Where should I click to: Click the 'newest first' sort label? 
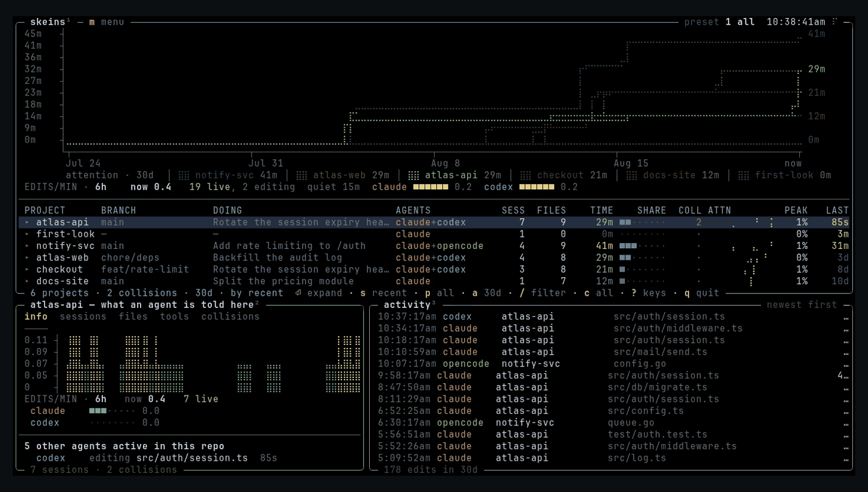[x=802, y=305]
